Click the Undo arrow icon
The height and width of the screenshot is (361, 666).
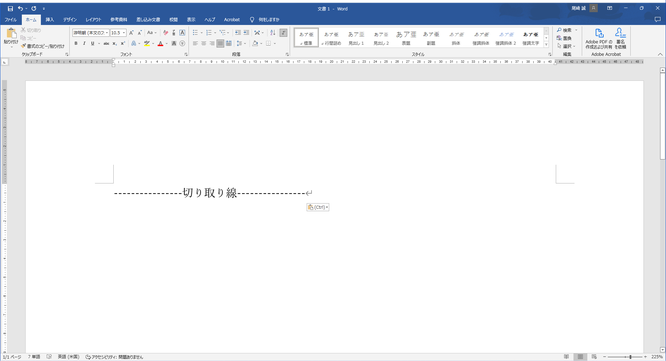click(20, 8)
